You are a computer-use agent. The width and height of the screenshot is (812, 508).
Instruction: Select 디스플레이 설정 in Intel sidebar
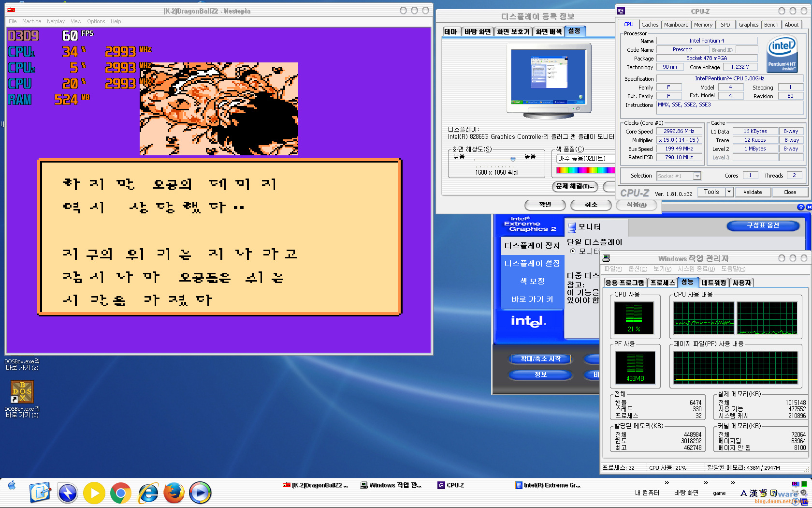pos(532,263)
